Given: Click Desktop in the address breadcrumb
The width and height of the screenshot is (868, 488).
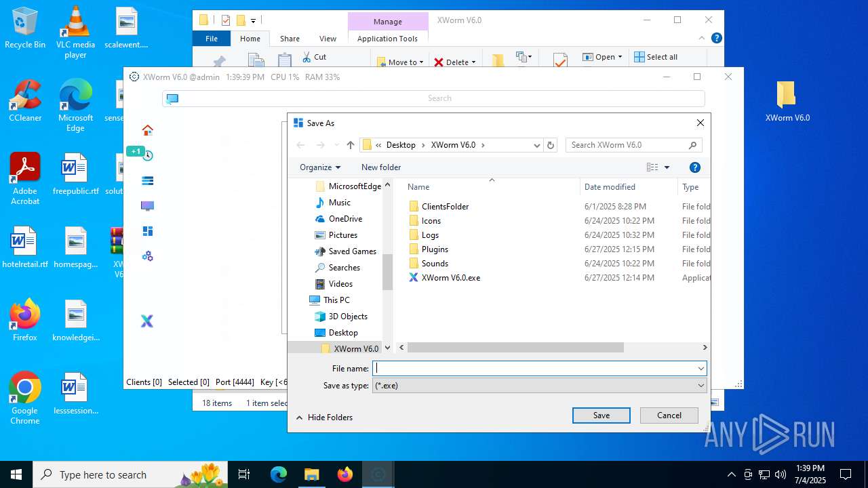Looking at the screenshot, I should pos(401,145).
